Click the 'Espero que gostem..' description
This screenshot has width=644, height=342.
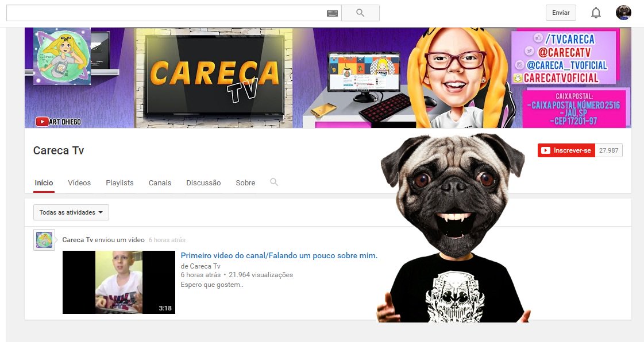pos(212,285)
